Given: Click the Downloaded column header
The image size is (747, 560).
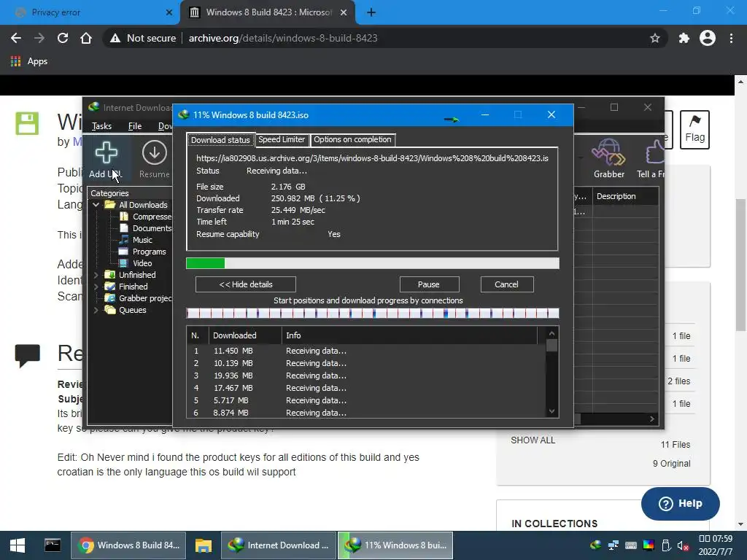Looking at the screenshot, I should point(245,335).
